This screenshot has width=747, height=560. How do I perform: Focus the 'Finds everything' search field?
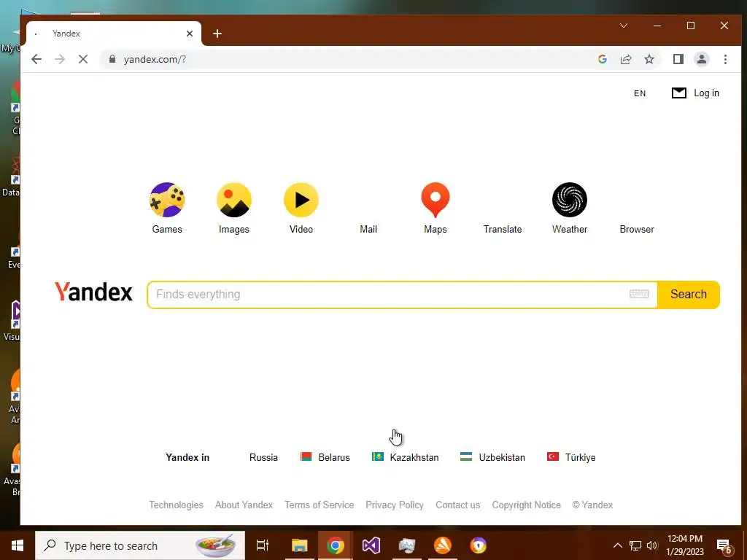pos(388,295)
